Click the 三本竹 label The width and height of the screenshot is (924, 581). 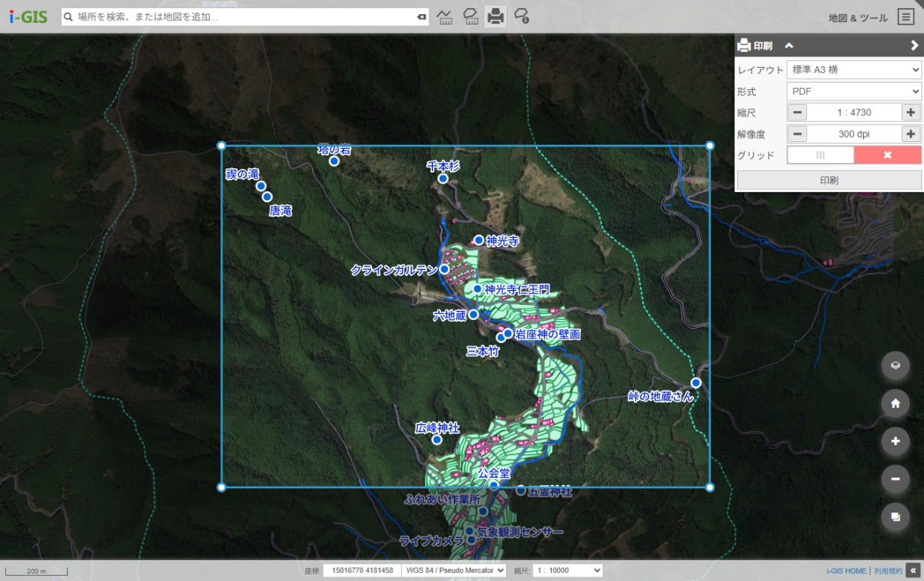482,351
